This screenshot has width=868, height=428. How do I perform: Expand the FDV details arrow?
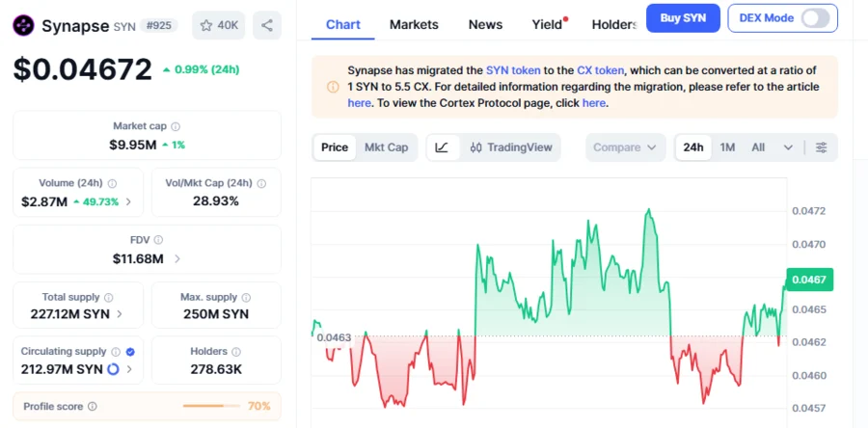[177, 258]
